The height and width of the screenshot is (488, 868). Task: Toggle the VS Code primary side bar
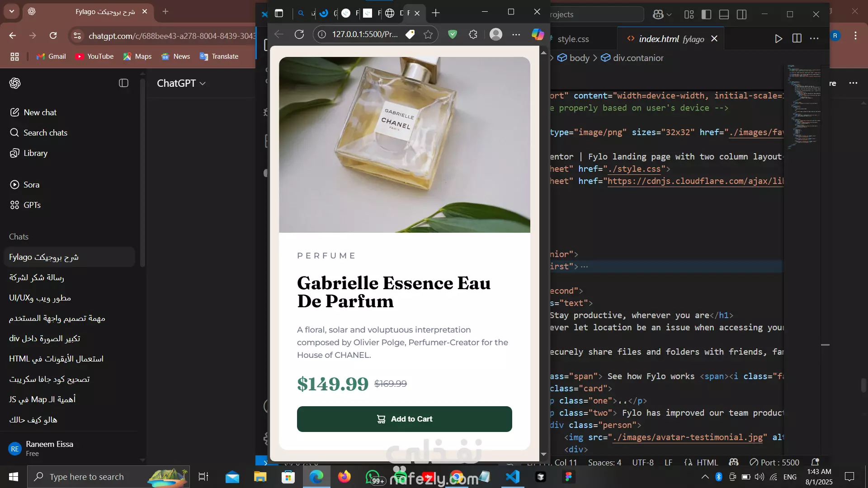pos(706,14)
